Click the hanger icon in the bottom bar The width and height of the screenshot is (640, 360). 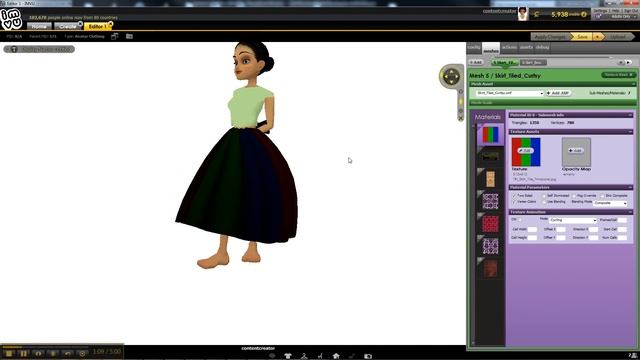[x=304, y=356]
